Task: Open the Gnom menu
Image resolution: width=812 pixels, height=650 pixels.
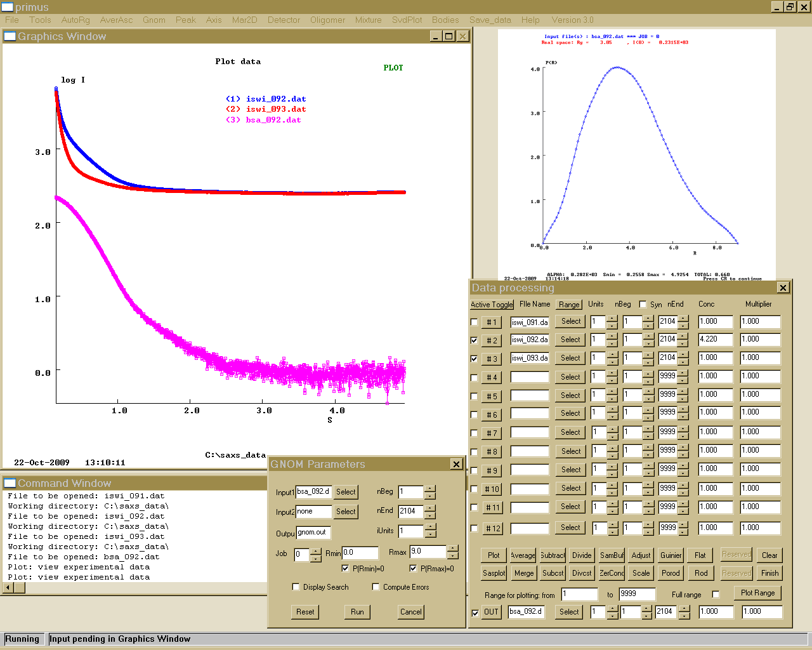Action: coord(154,20)
